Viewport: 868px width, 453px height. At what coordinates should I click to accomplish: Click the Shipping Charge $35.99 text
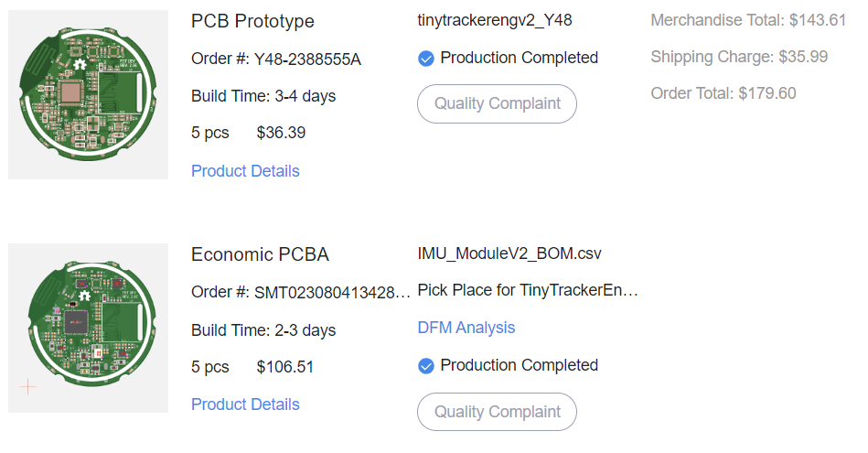(x=739, y=57)
